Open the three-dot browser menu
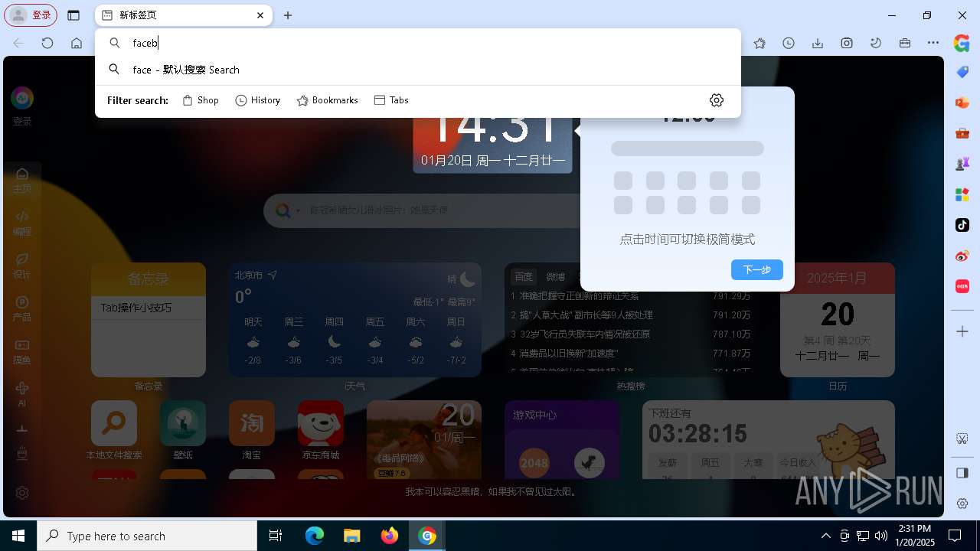The width and height of the screenshot is (980, 551). tap(933, 44)
